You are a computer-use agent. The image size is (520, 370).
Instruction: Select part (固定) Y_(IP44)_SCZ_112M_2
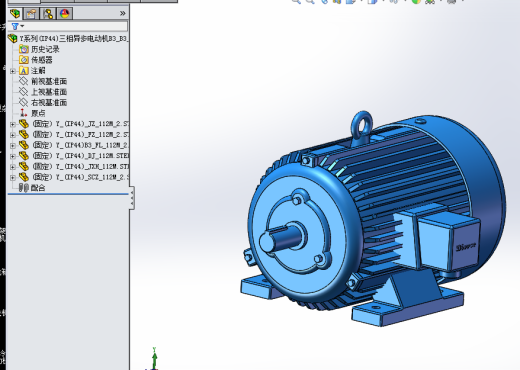tap(74, 177)
